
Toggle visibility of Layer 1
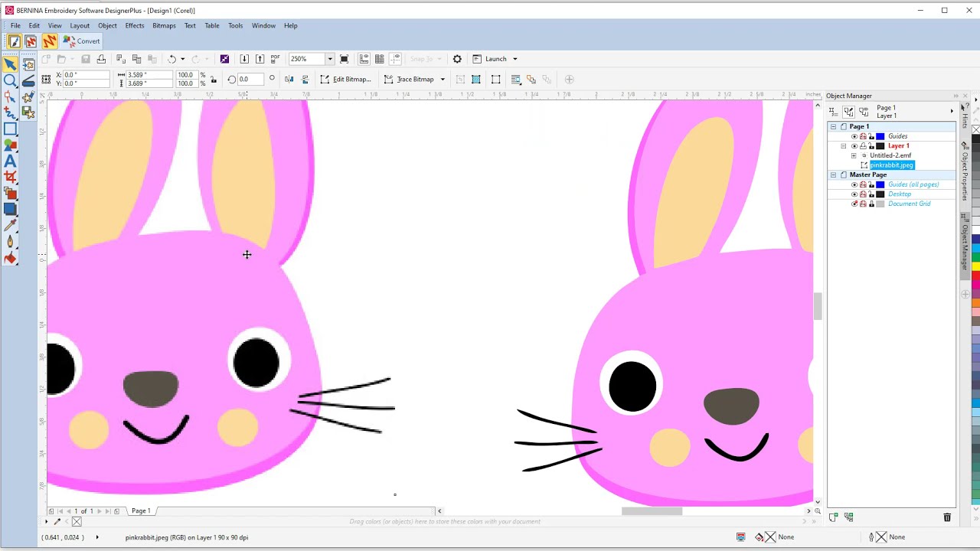[x=854, y=146]
